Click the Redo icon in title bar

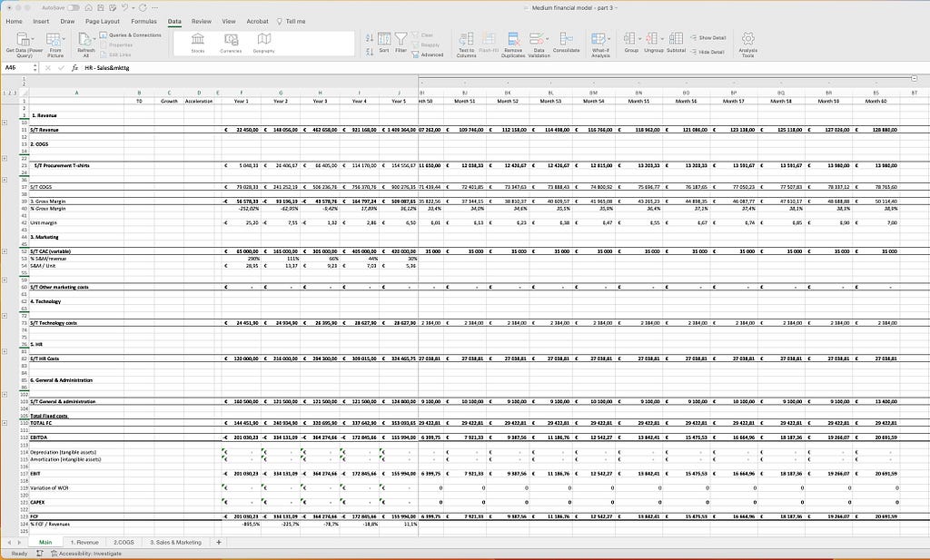(x=143, y=7)
